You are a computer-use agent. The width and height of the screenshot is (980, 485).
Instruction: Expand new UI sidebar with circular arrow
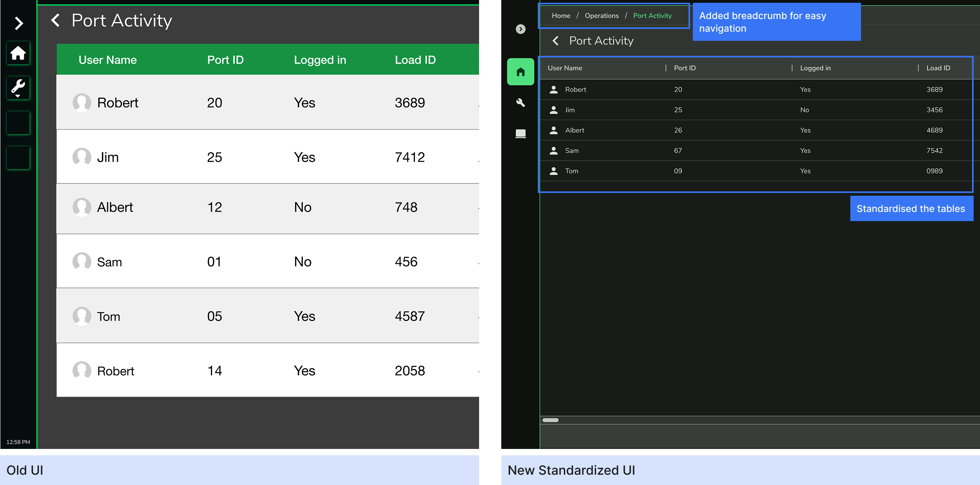[520, 29]
